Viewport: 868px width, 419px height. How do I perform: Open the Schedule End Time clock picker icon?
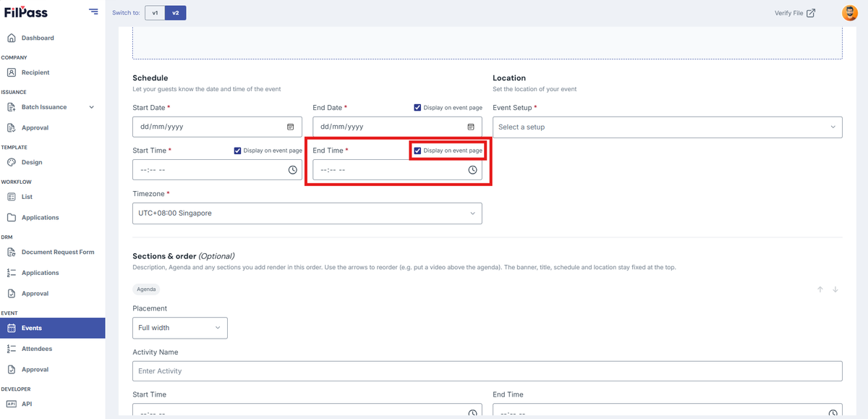pos(472,170)
